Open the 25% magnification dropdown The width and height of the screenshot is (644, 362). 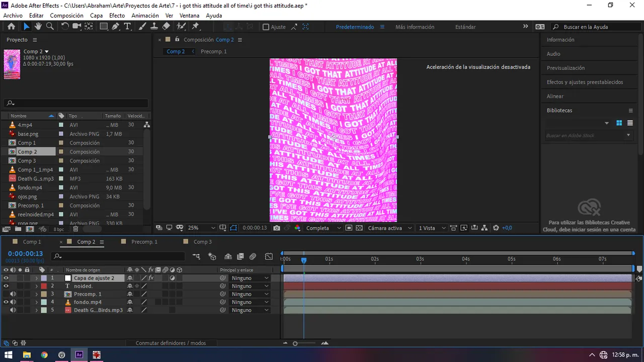[202, 228]
